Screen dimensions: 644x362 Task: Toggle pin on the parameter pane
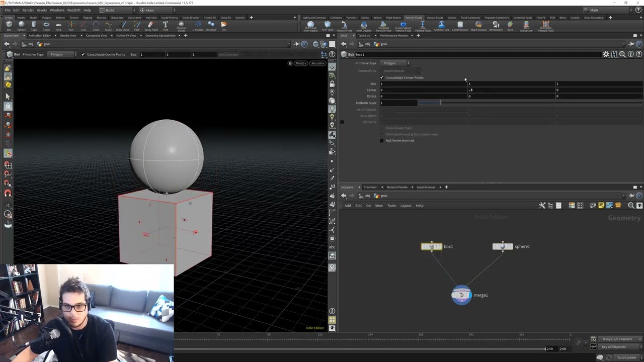[x=631, y=44]
